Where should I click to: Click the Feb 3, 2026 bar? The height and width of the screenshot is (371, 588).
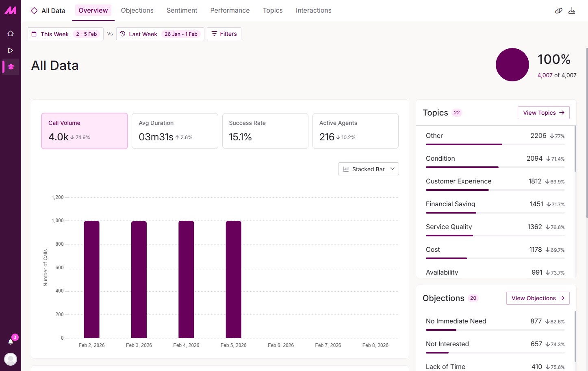[139, 279]
